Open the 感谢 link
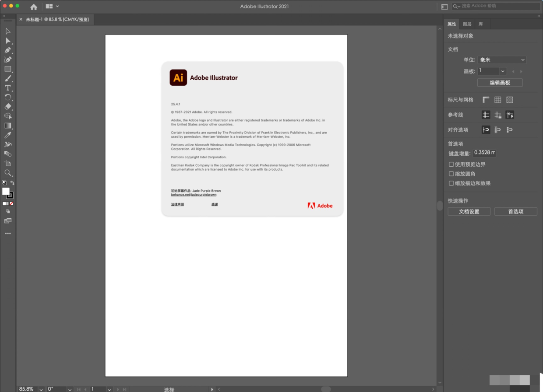Viewport: 543px width, 392px height. coord(215,205)
